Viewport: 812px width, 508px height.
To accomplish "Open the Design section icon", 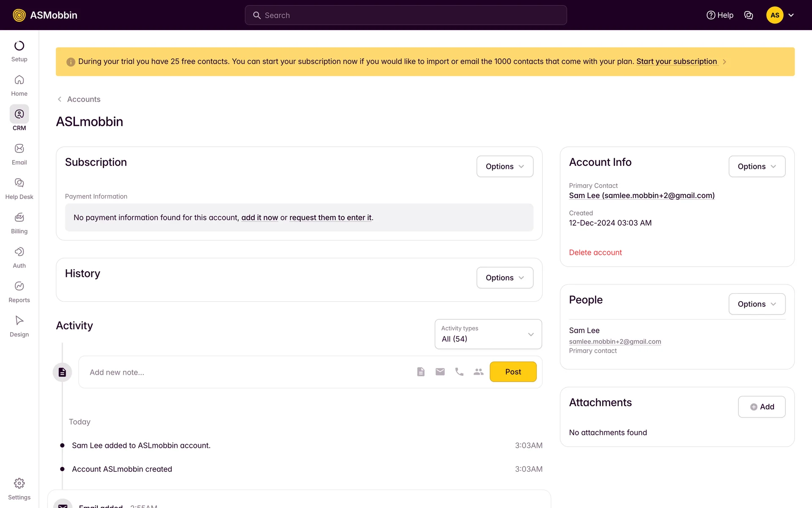I will 19,320.
